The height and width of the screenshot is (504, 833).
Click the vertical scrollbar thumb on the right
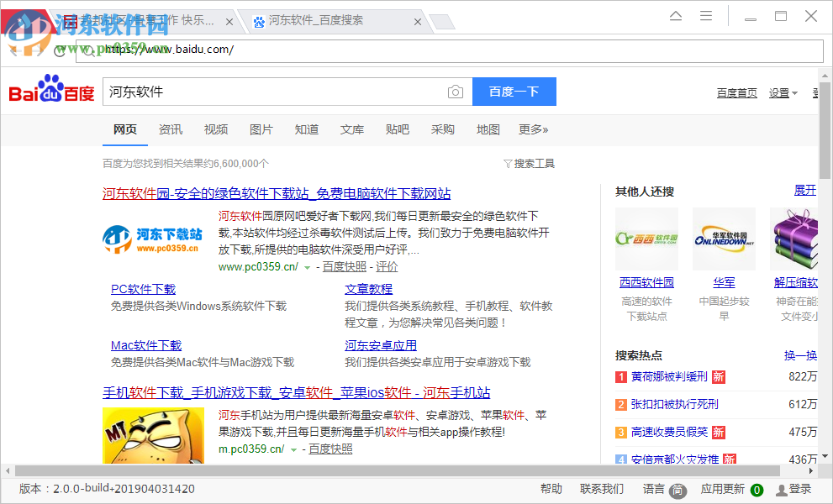[825, 130]
